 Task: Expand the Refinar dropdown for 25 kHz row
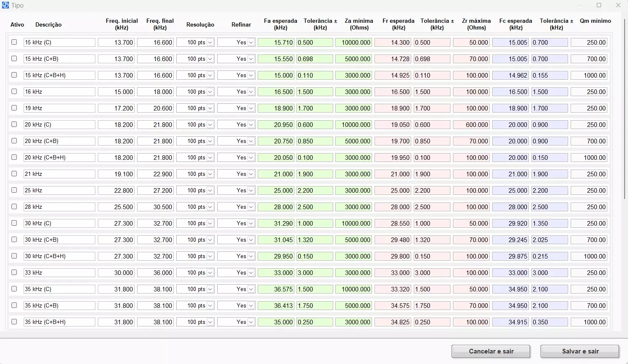click(x=251, y=191)
